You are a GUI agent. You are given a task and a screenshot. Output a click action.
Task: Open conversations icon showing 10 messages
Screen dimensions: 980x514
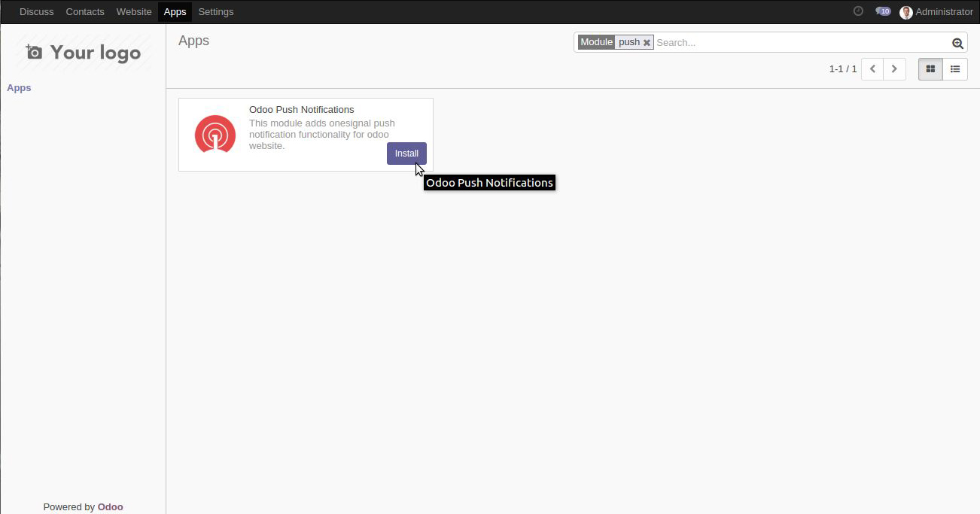[x=883, y=11]
